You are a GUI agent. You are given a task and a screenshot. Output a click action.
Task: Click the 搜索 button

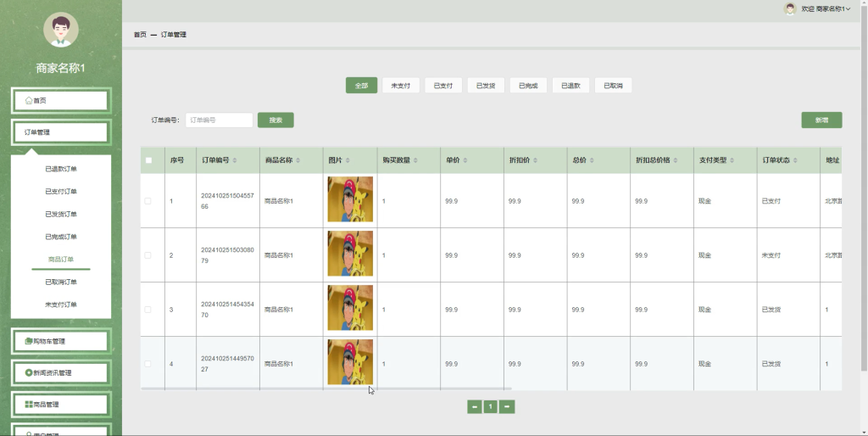point(275,120)
